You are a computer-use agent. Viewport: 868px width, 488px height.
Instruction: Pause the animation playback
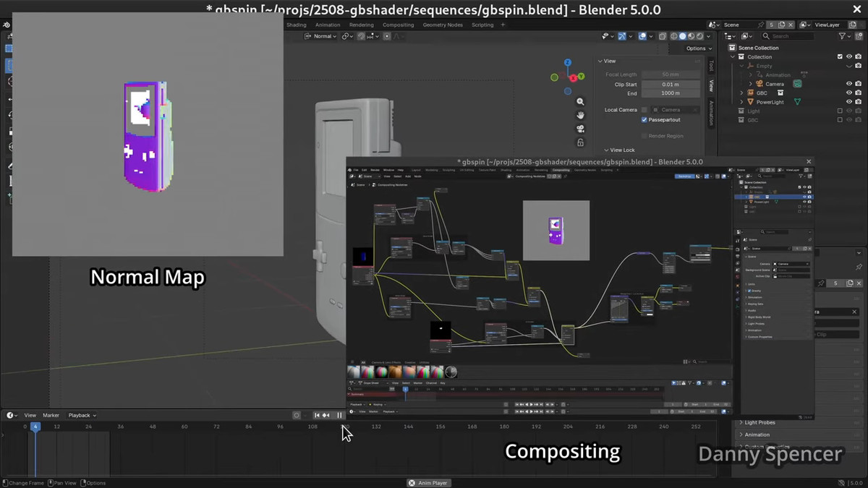tap(339, 415)
